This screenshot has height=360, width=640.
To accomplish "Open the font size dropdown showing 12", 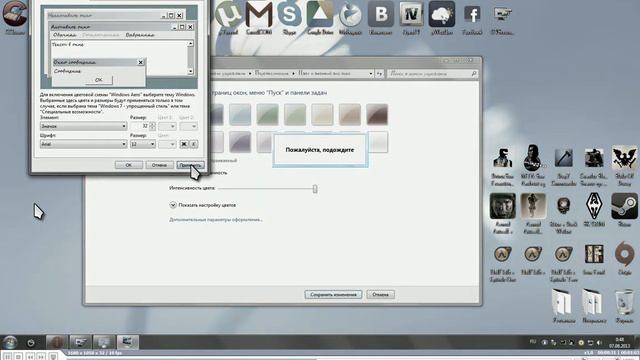I will click(143, 144).
